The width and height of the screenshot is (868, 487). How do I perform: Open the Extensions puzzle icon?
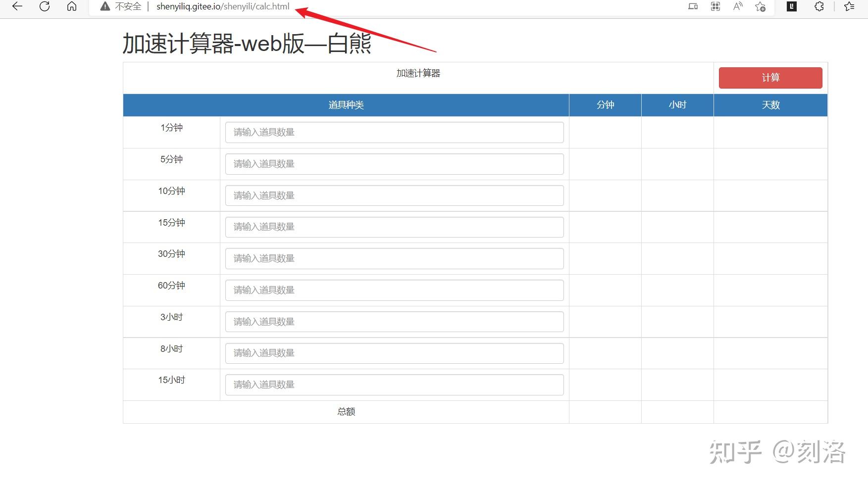click(x=819, y=6)
